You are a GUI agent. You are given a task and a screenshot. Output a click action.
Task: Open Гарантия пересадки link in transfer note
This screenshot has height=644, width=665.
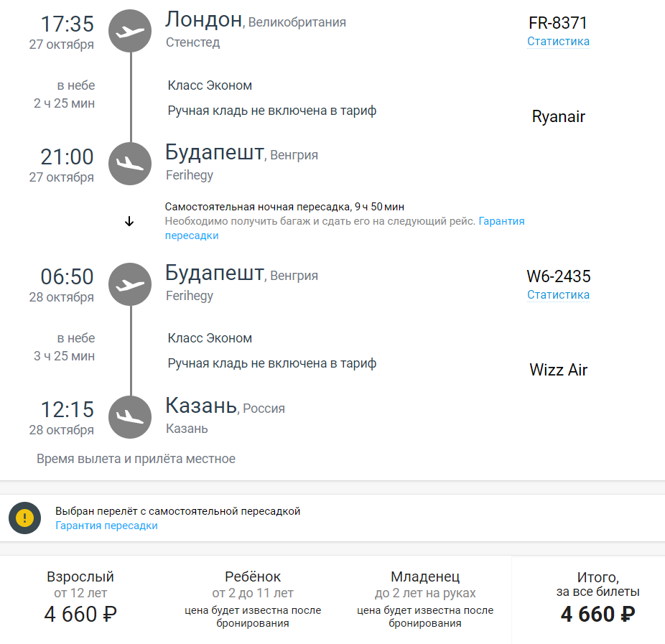tap(501, 221)
